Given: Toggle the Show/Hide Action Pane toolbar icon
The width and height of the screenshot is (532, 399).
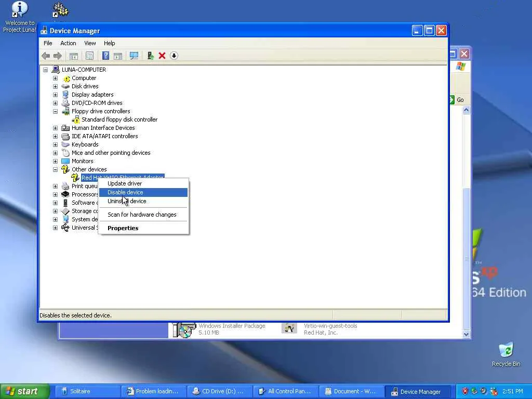Looking at the screenshot, I should point(118,56).
